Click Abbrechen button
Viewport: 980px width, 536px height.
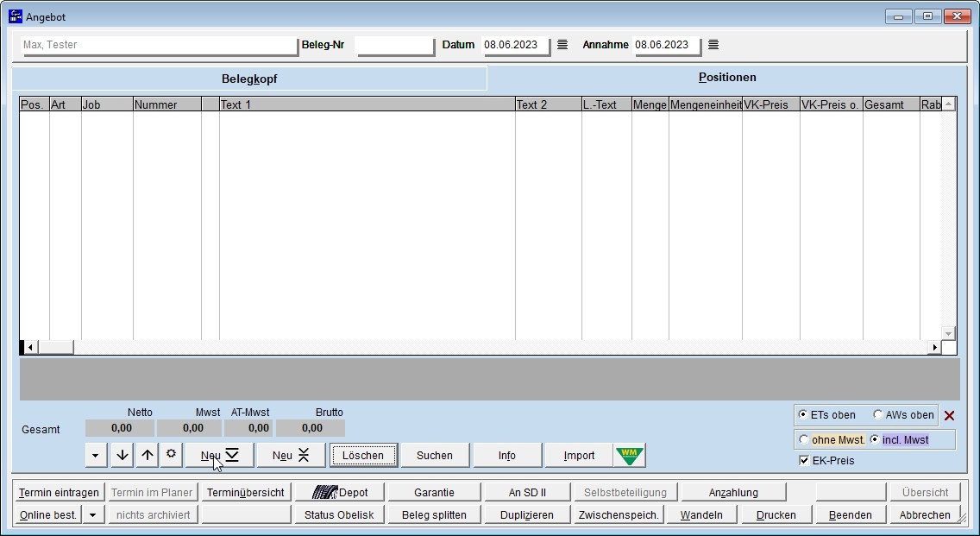coord(925,515)
